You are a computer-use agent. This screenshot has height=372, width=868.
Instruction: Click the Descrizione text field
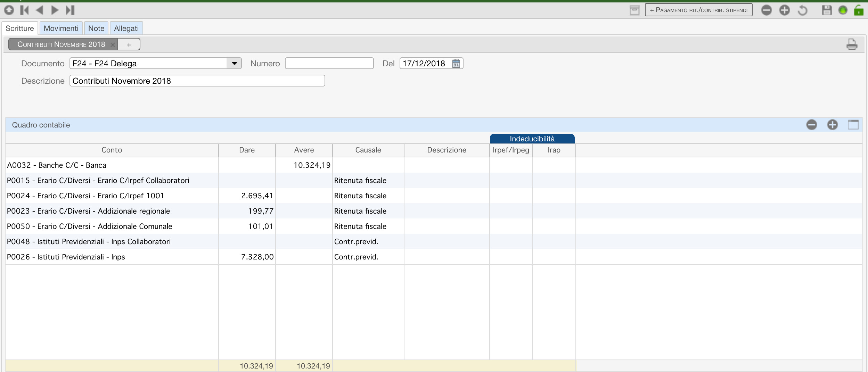(197, 81)
